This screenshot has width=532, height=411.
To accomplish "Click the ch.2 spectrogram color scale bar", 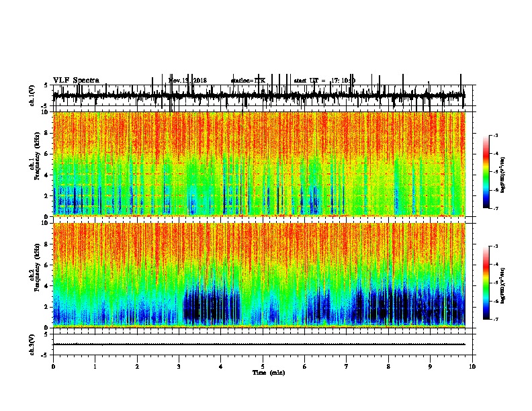I will [486, 283].
